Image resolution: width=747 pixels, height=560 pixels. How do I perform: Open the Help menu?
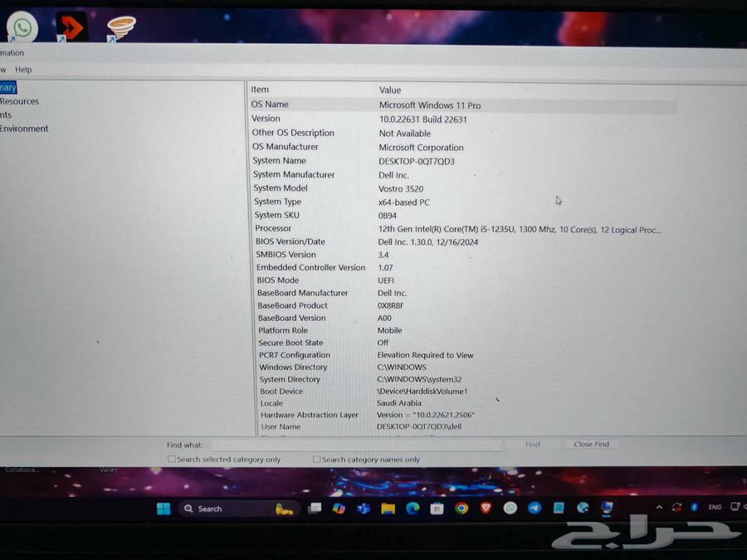tap(23, 69)
